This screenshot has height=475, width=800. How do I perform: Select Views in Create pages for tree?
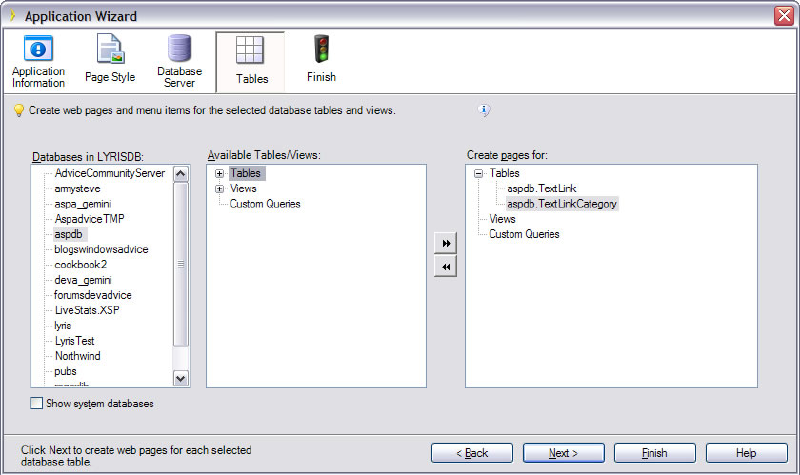503,219
